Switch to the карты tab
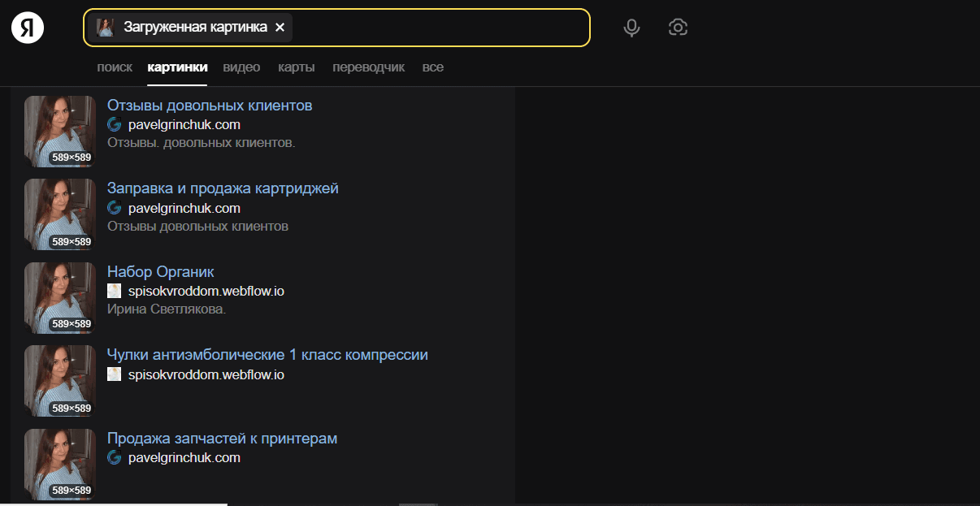 (x=296, y=67)
